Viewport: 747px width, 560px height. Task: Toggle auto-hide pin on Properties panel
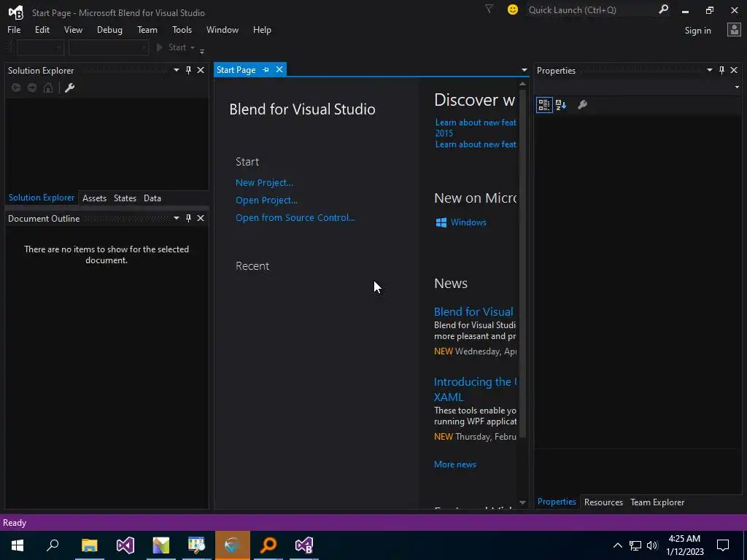coord(721,70)
